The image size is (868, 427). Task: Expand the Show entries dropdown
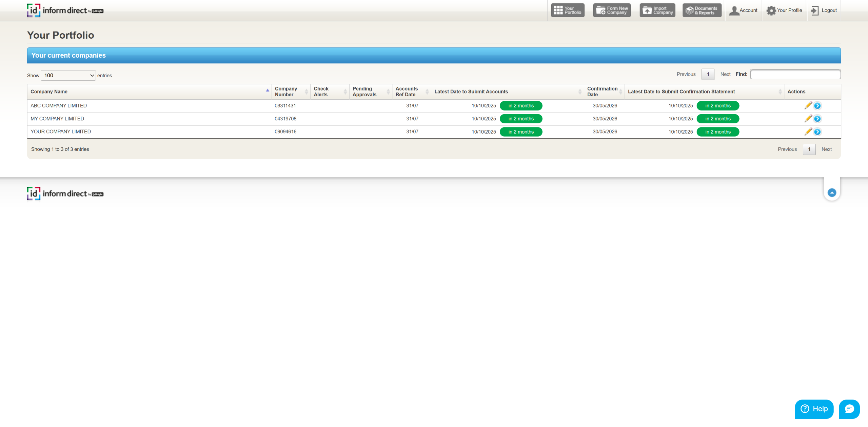pos(68,75)
